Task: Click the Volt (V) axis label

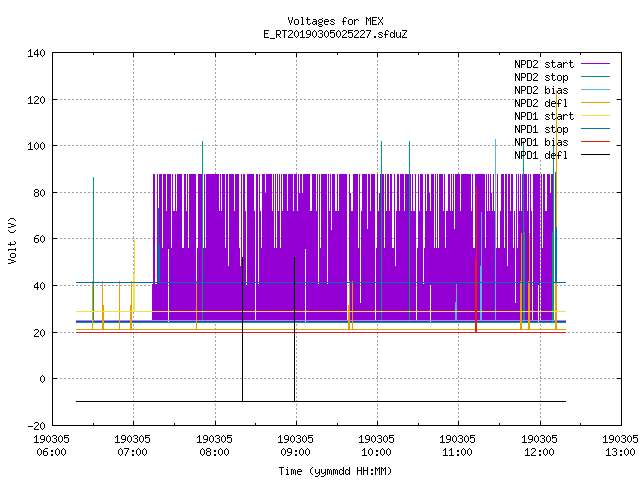Action: click(12, 240)
